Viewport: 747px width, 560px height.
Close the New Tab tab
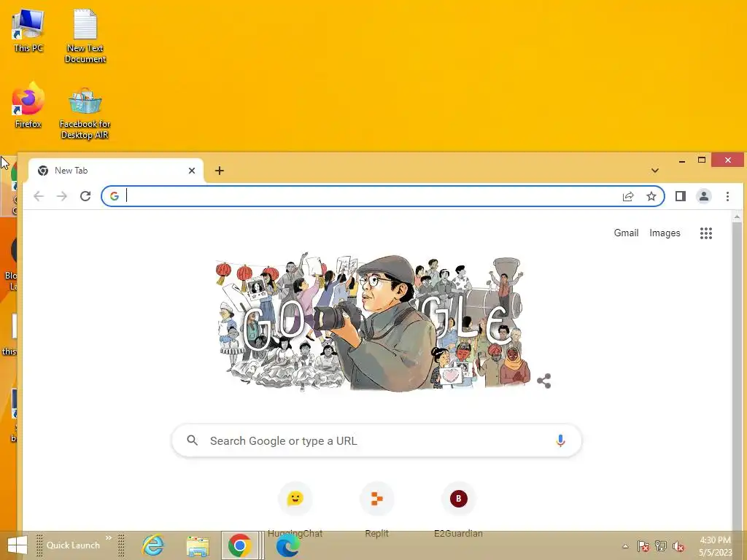point(192,171)
